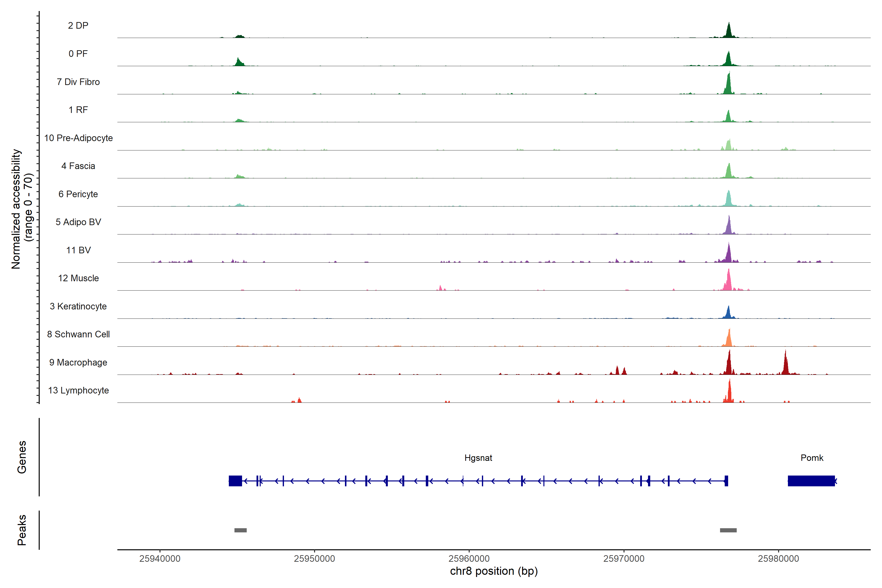Click the Peaks panel label

[22, 530]
